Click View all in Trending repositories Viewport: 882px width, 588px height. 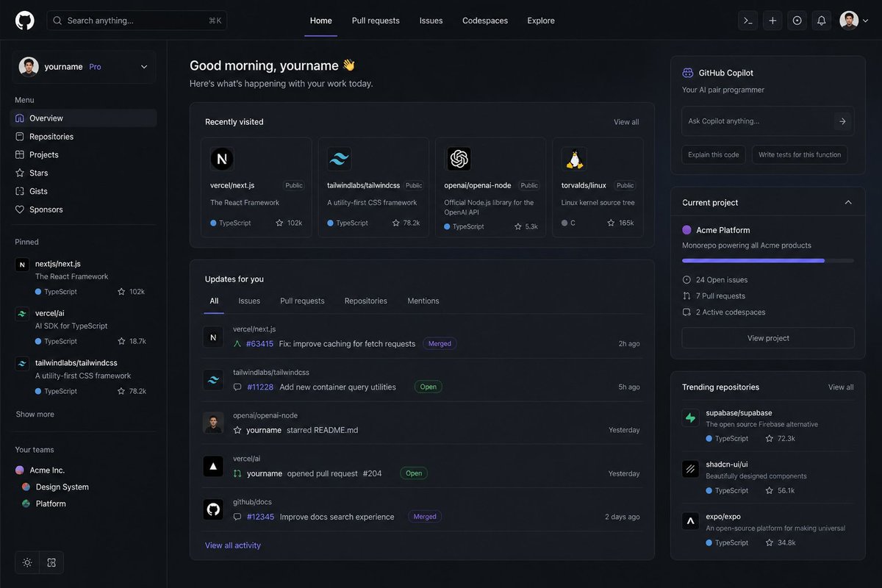(841, 387)
